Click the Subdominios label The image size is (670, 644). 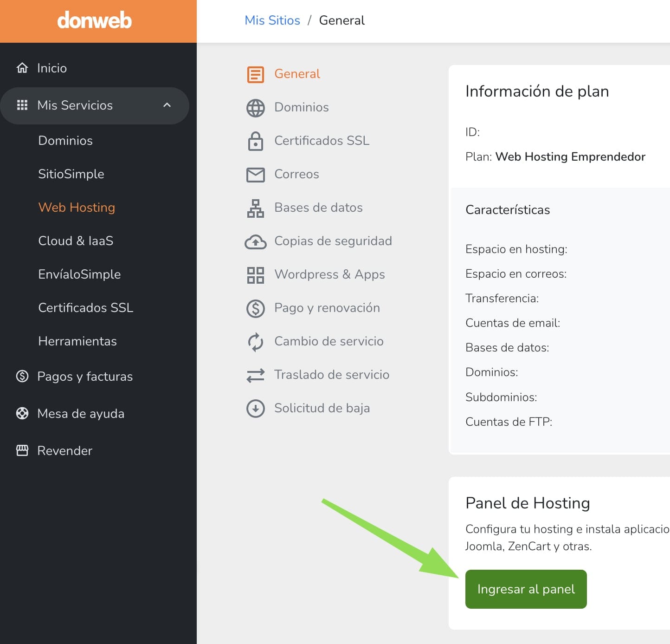point(501,397)
